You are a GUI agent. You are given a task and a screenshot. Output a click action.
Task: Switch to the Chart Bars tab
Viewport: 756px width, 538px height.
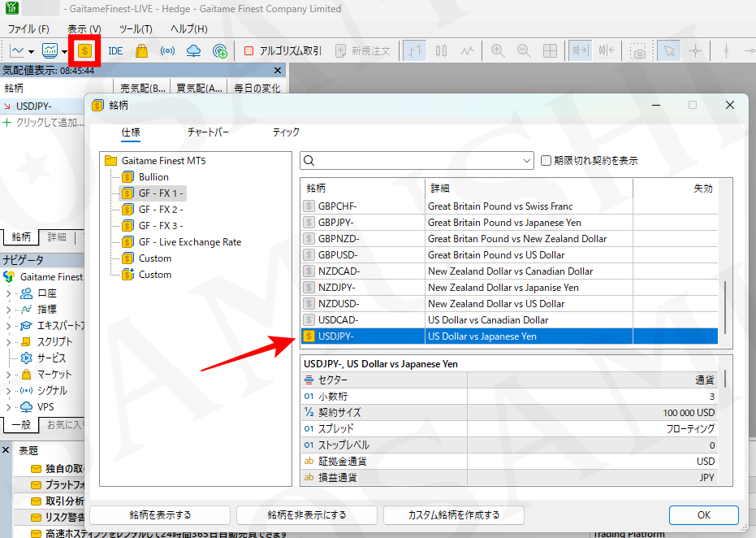(x=208, y=132)
